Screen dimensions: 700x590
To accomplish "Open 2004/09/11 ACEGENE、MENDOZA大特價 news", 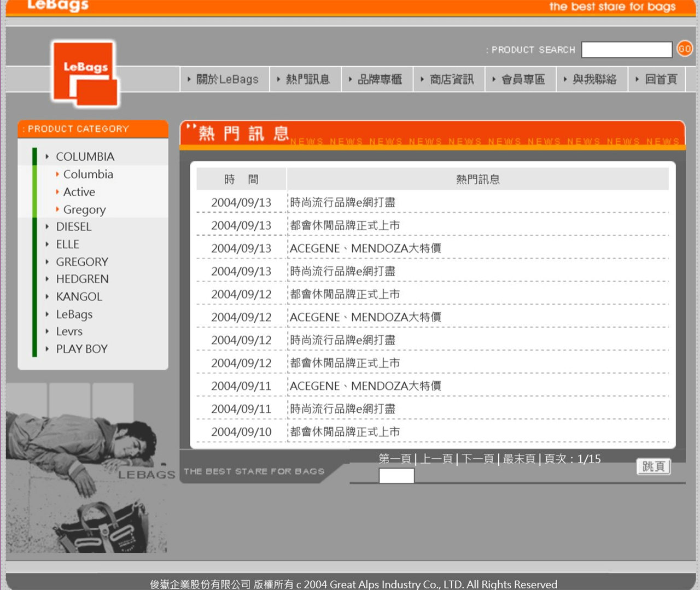I will tap(365, 386).
